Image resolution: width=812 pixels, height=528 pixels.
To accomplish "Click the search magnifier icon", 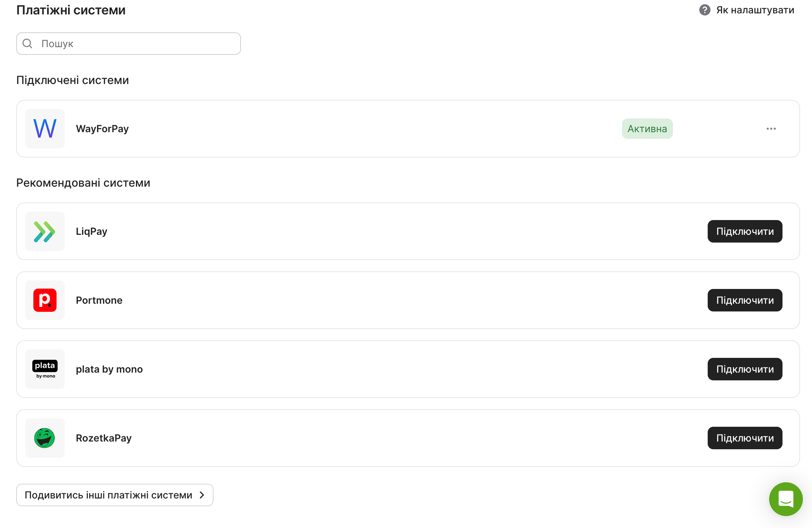I will point(27,44).
